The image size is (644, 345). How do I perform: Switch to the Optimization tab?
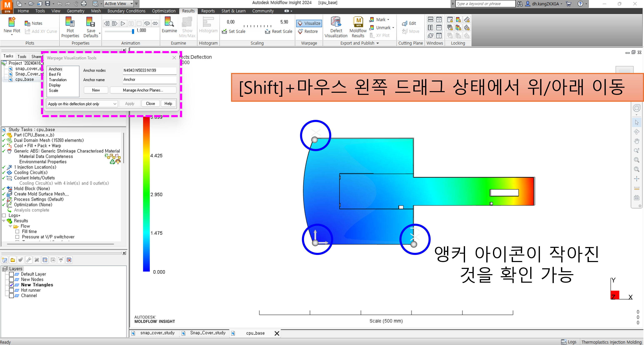click(164, 11)
